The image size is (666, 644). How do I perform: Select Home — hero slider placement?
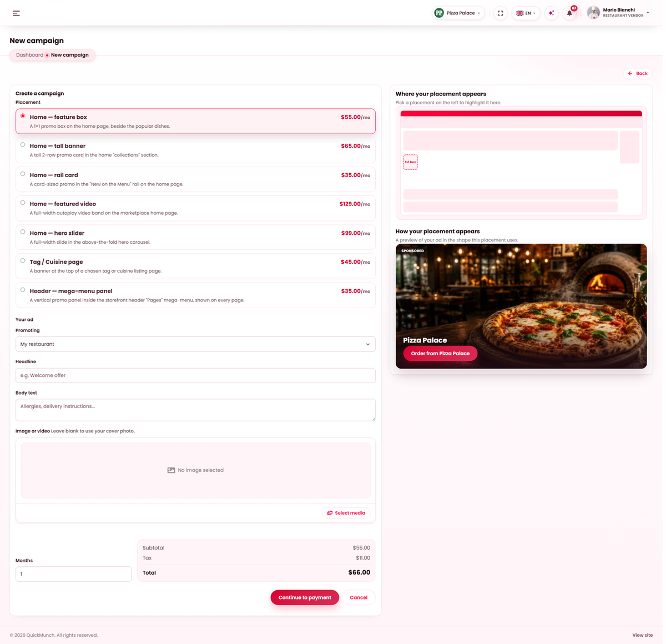tap(195, 237)
